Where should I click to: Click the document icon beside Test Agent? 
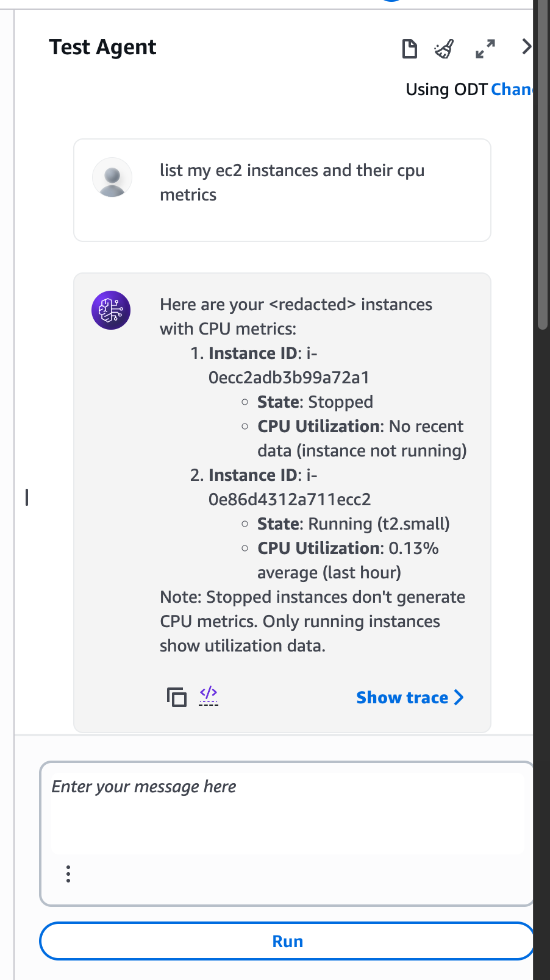410,48
